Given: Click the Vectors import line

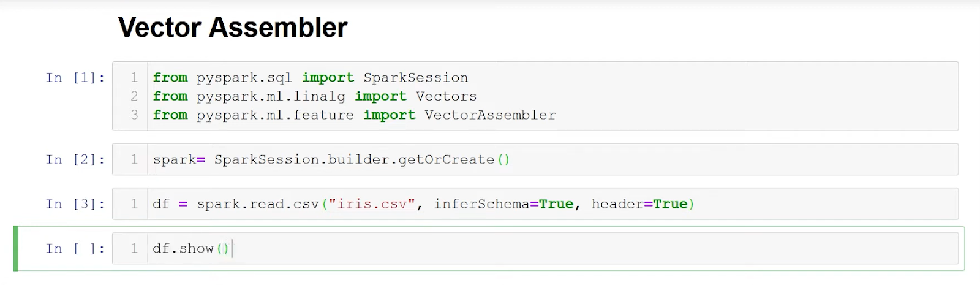Looking at the screenshot, I should tap(315, 96).
